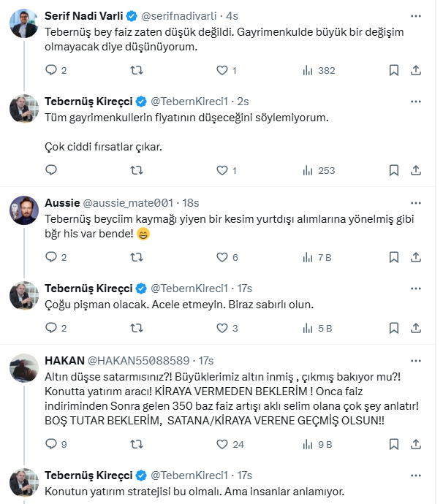The height and width of the screenshot is (504, 443).
Task: Open Tebernüş Kireççi's name on the last tweet
Action: tap(88, 476)
